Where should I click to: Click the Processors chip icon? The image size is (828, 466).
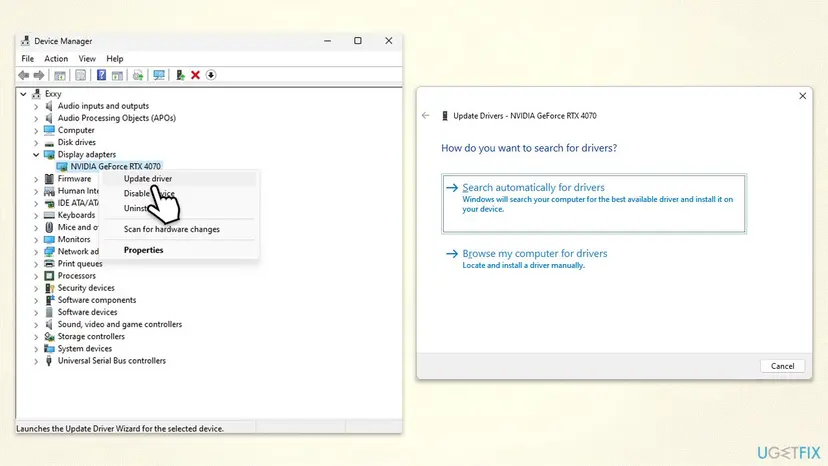click(x=49, y=276)
